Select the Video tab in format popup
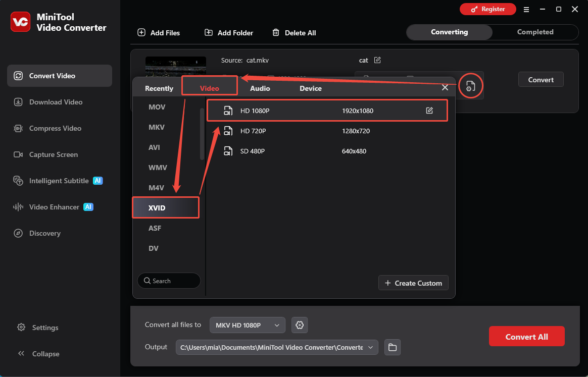Screen dimensions: 588x377 click(x=209, y=88)
